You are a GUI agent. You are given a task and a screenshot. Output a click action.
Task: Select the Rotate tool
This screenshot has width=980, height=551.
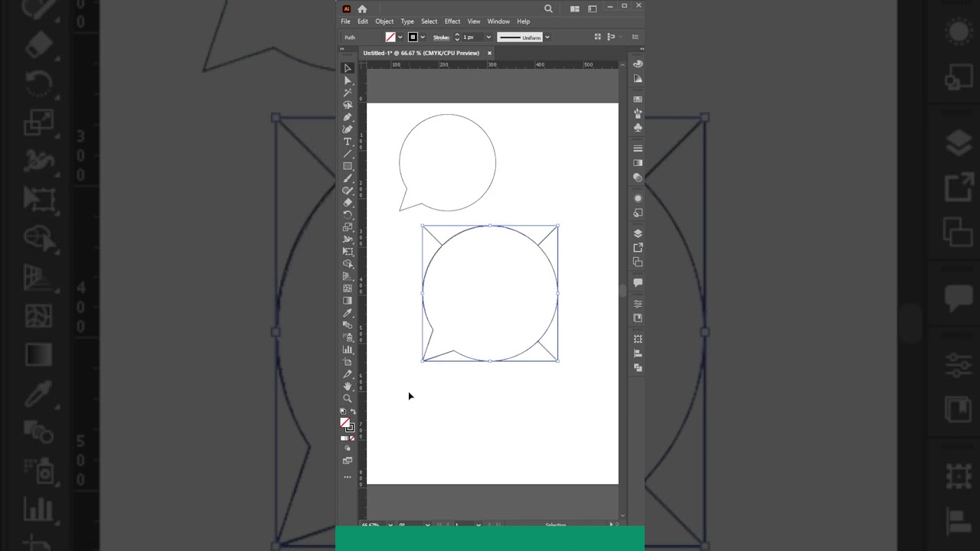(348, 215)
